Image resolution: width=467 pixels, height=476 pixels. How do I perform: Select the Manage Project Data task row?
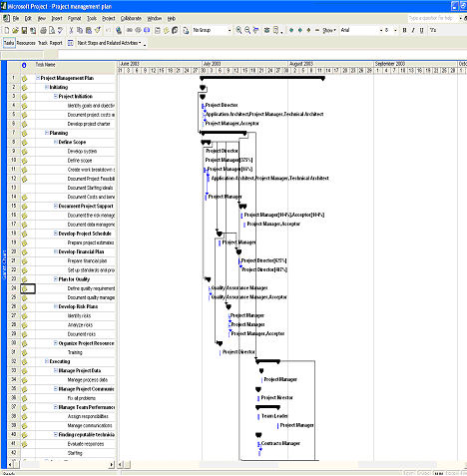click(80, 370)
